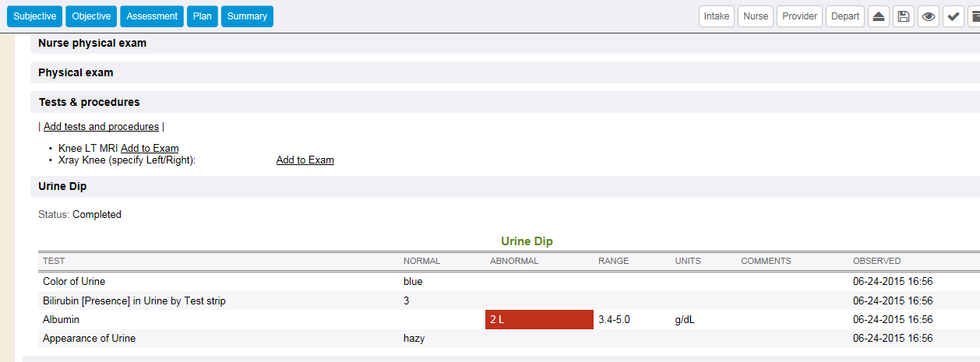Select the Intake stage button
Viewport: 980px width, 362px height.
(717, 16)
